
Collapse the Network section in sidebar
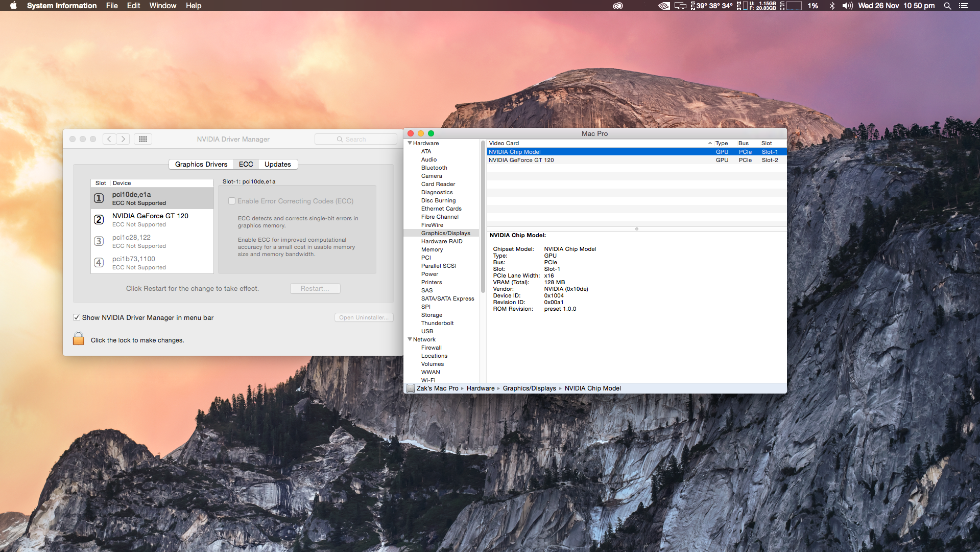pos(410,339)
